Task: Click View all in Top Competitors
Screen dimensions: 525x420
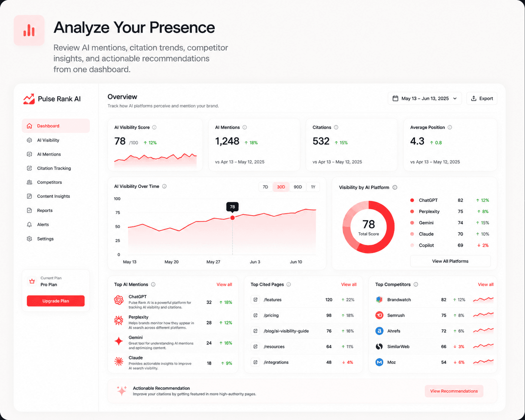Action: tap(486, 284)
